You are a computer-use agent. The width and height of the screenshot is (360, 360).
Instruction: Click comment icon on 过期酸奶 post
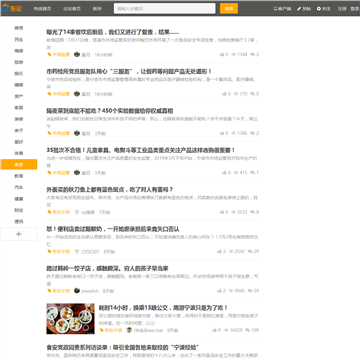coord(250,251)
